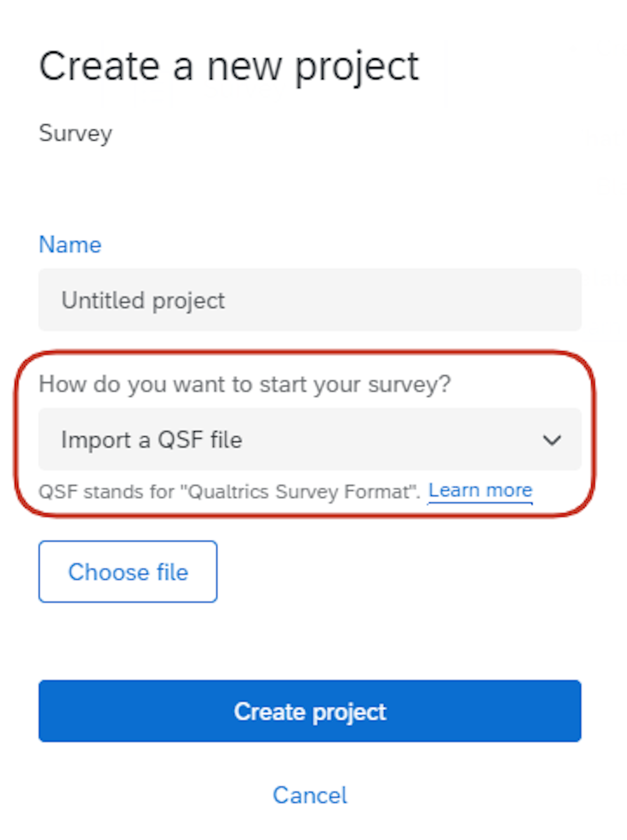Dismiss the new project dialog via Cancel
627x840 pixels.
310,795
